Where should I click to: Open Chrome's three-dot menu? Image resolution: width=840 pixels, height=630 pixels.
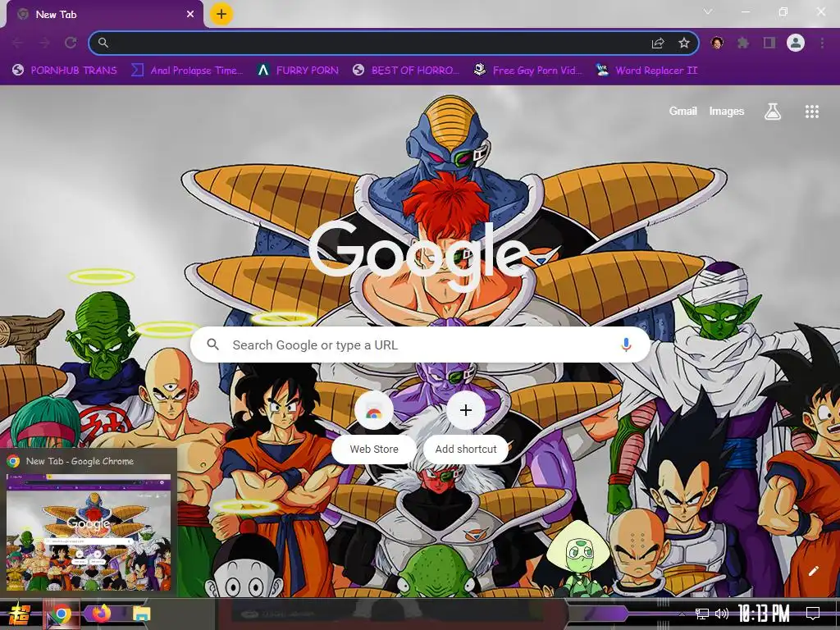pos(822,43)
